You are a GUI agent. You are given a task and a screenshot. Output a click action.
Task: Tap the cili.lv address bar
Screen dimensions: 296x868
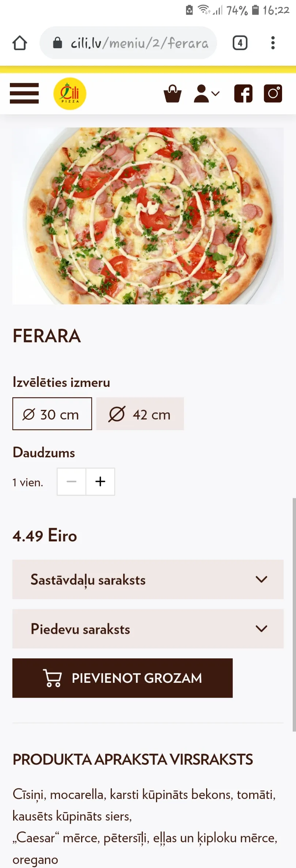click(x=128, y=43)
